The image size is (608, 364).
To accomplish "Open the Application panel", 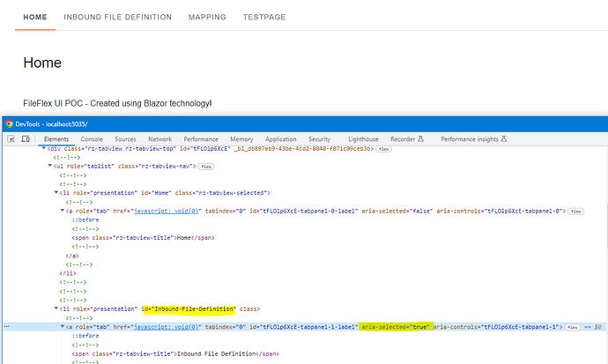I will [281, 139].
